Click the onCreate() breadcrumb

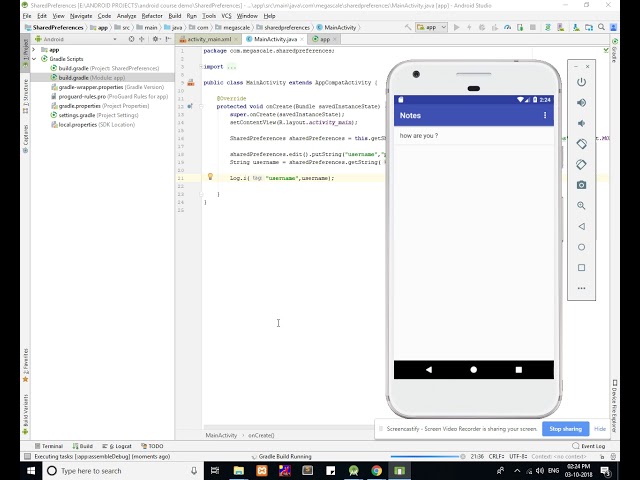[x=261, y=436]
